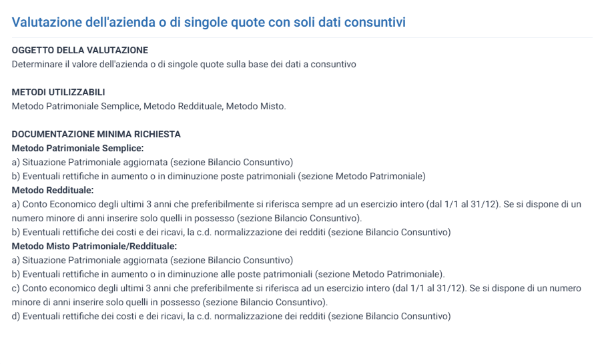Click the methods list line under METODI UTILIZZABILI
This screenshot has width=604, height=364.
pos(149,106)
